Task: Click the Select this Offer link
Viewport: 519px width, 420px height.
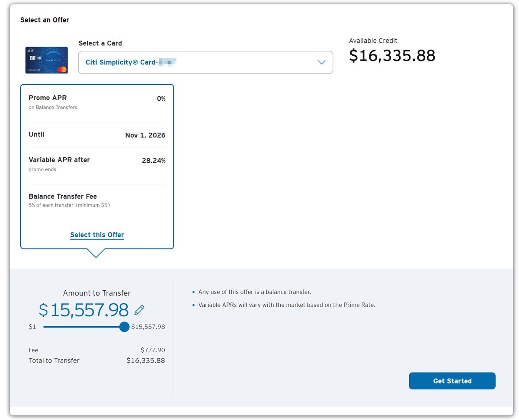Action: pyautogui.click(x=97, y=235)
